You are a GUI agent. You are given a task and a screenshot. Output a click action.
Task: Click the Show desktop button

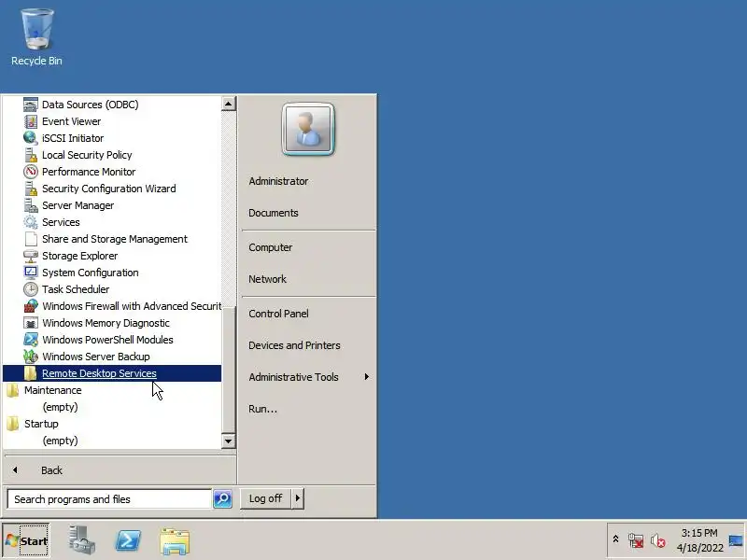[x=736, y=540]
